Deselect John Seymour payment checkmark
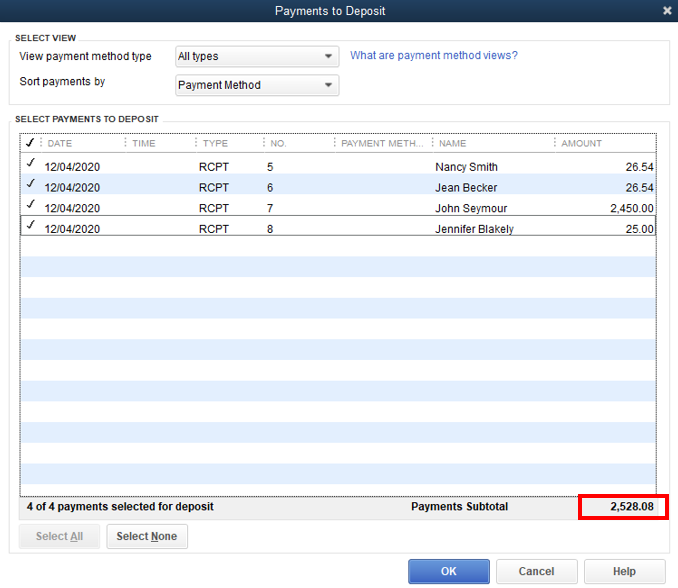This screenshot has height=588, width=678. coord(31,204)
